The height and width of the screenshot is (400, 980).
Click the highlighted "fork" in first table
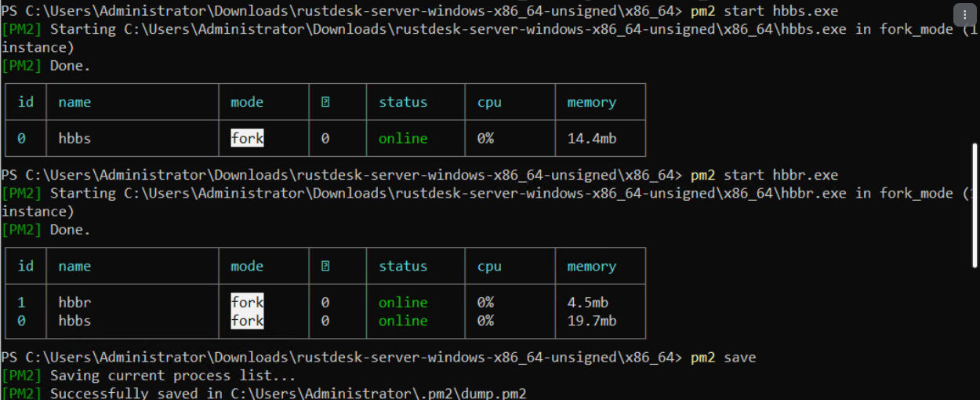247,138
